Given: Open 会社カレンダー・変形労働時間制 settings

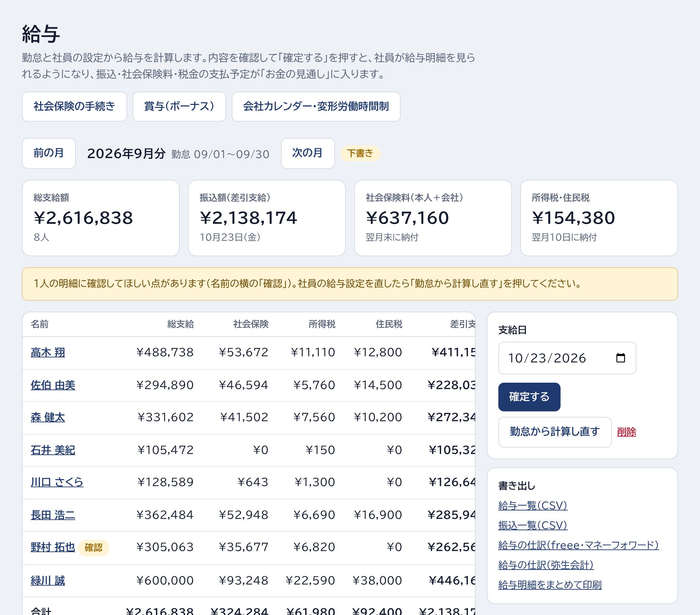Looking at the screenshot, I should click(x=316, y=107).
